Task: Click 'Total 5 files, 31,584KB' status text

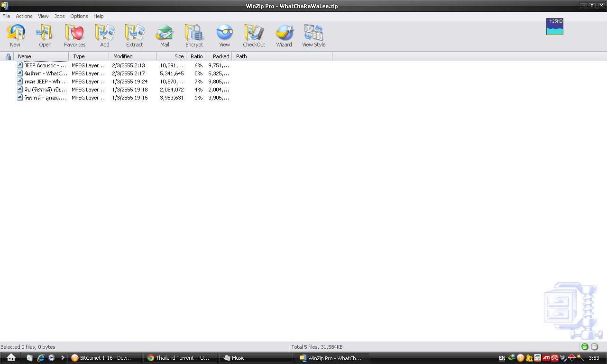Action: 317,347
